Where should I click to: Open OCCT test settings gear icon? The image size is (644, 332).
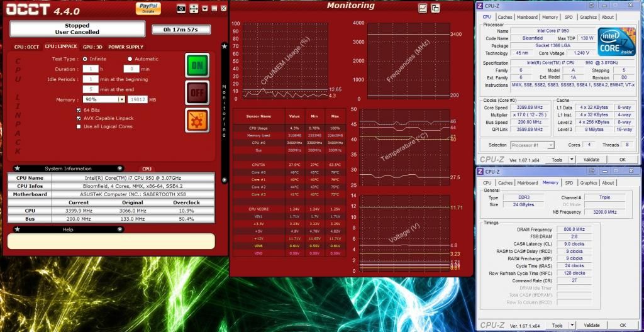click(197, 120)
